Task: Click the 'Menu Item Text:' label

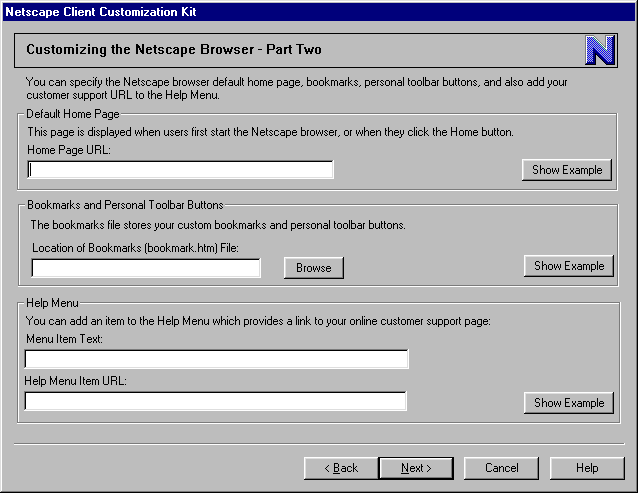Action: tap(64, 339)
